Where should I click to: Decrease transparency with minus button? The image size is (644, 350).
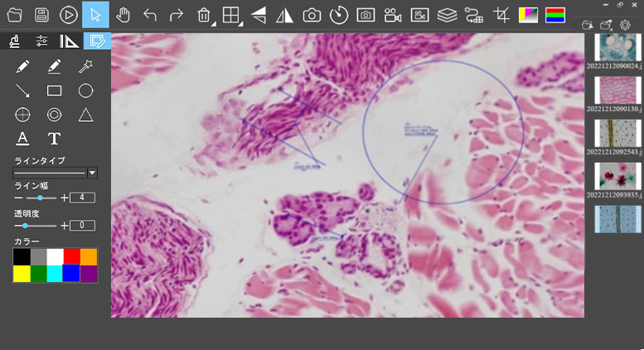pyautogui.click(x=18, y=226)
